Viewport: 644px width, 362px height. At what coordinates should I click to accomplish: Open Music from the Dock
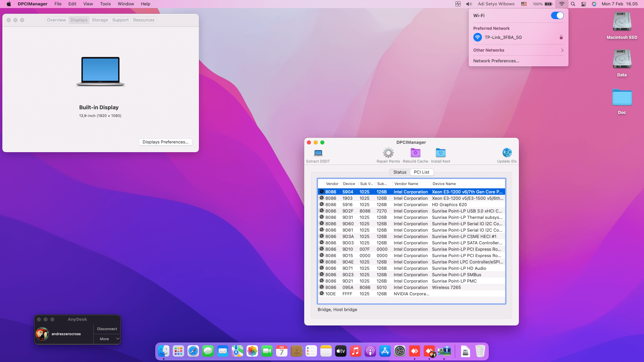coord(356,351)
